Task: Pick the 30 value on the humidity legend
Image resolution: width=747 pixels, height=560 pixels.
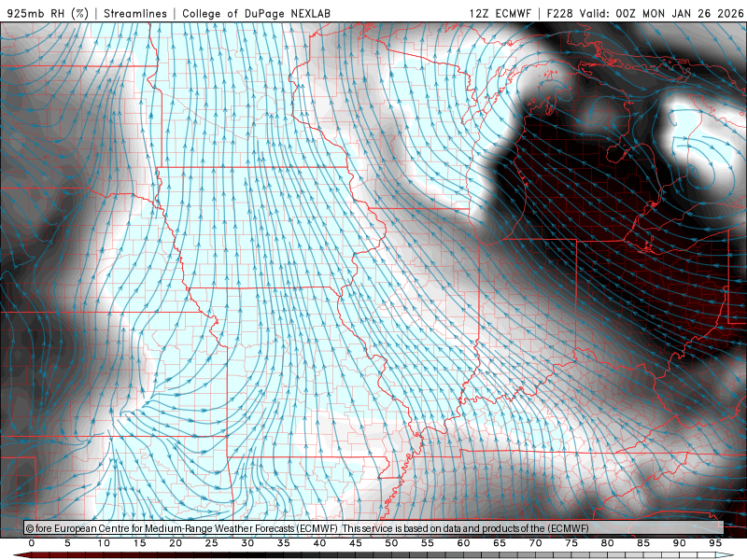Action: (247, 543)
